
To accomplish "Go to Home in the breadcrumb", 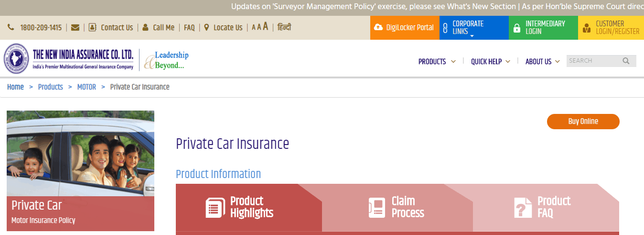I will pos(15,87).
